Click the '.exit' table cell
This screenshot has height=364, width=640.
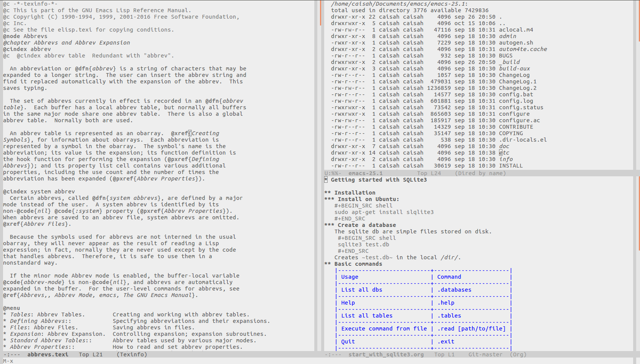[x=446, y=342]
